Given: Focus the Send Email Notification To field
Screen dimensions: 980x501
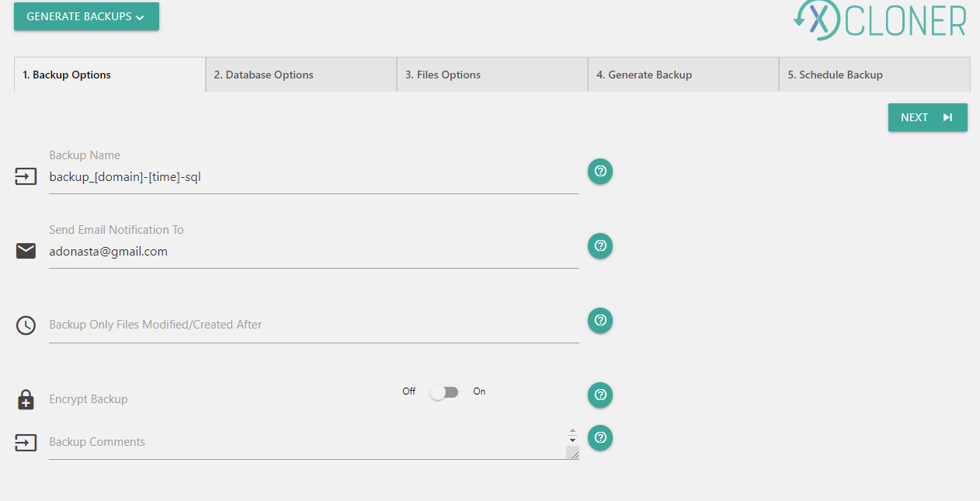Looking at the screenshot, I should [314, 252].
